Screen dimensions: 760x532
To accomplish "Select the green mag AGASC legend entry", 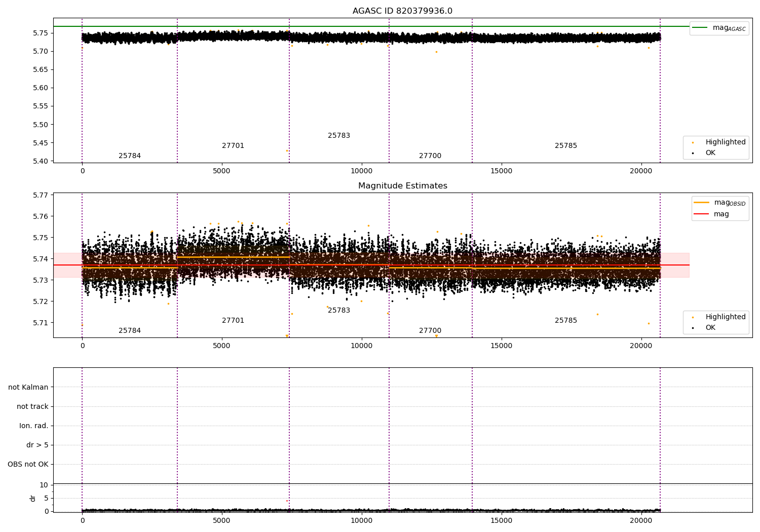I will click(x=719, y=28).
